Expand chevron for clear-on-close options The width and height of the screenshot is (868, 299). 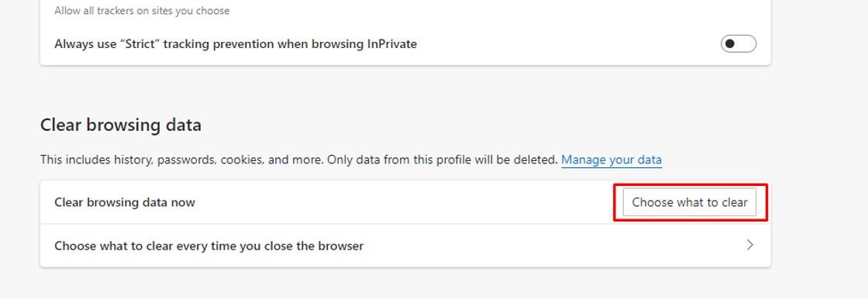point(750,246)
